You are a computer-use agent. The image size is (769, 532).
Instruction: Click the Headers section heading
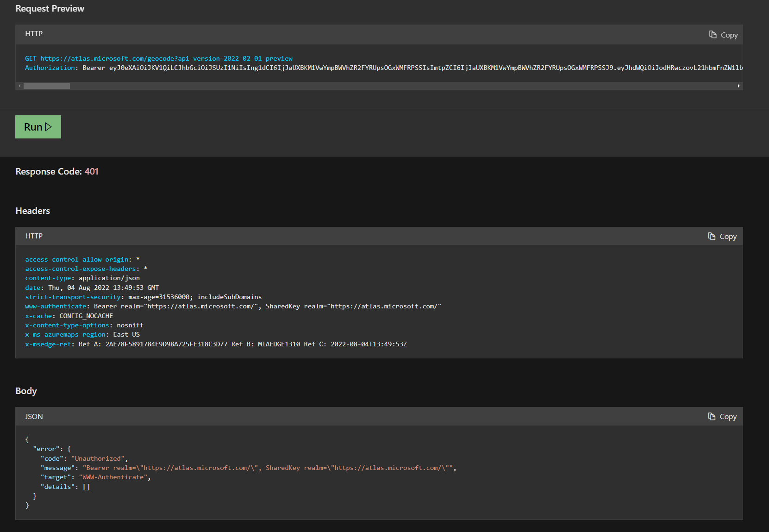point(33,211)
